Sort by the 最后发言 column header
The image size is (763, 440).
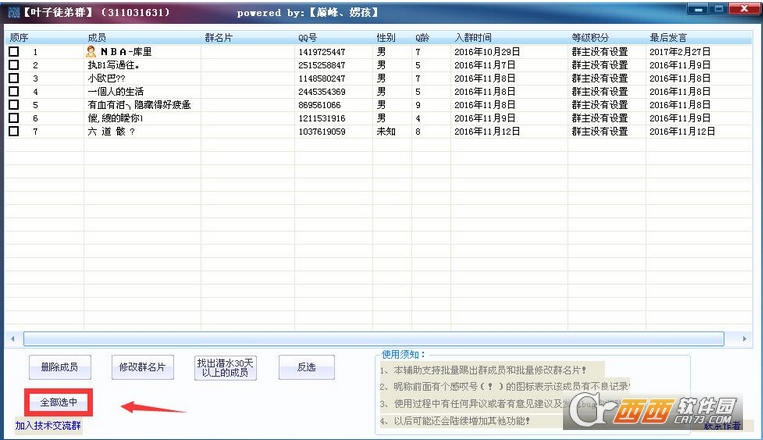point(666,37)
